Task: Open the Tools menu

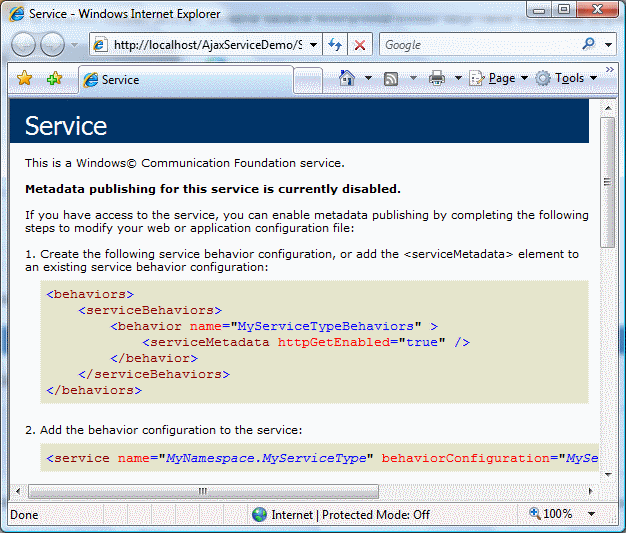Action: [569, 78]
